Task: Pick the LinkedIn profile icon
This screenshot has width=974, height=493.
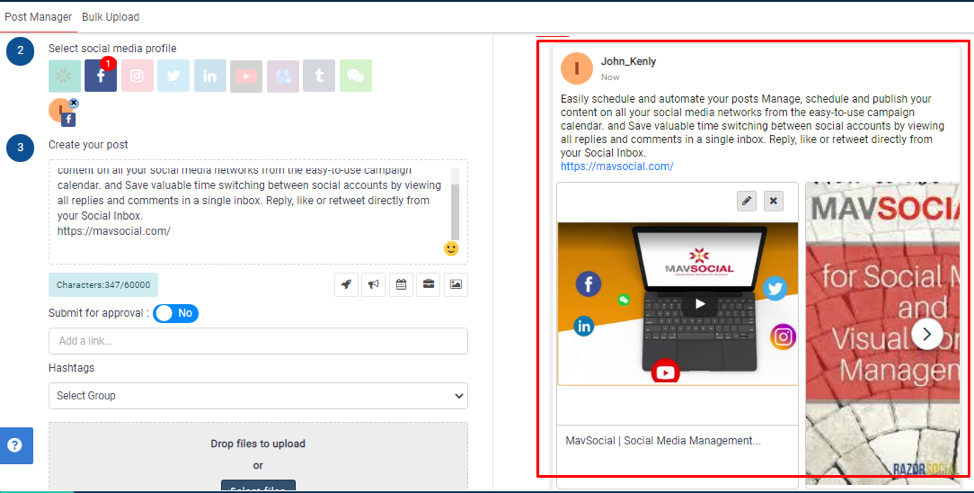Action: [x=209, y=76]
